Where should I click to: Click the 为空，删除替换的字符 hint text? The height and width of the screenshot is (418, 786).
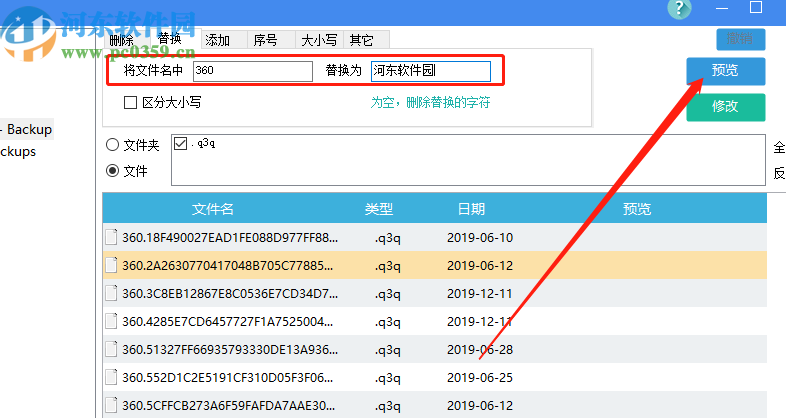coord(430,103)
